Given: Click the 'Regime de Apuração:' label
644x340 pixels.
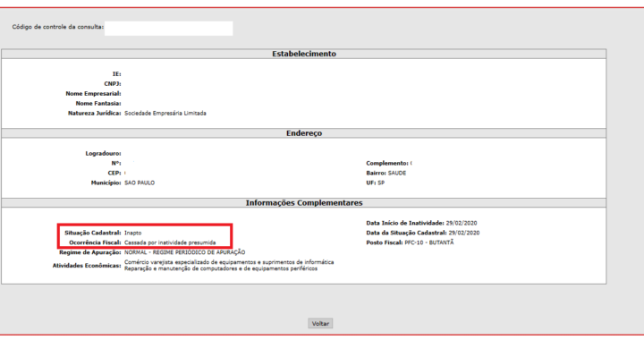Looking at the screenshot, I should [90, 252].
